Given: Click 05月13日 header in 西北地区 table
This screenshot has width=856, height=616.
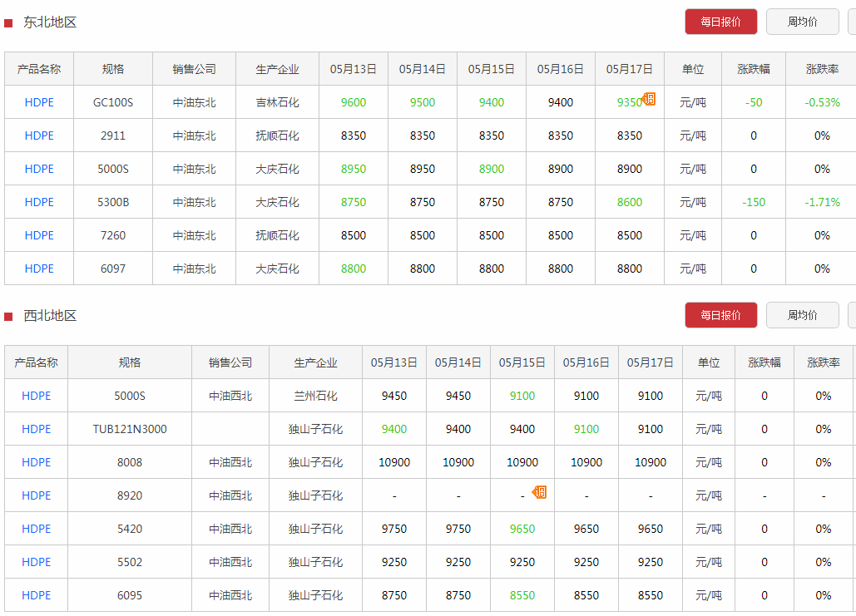Looking at the screenshot, I should point(394,362).
